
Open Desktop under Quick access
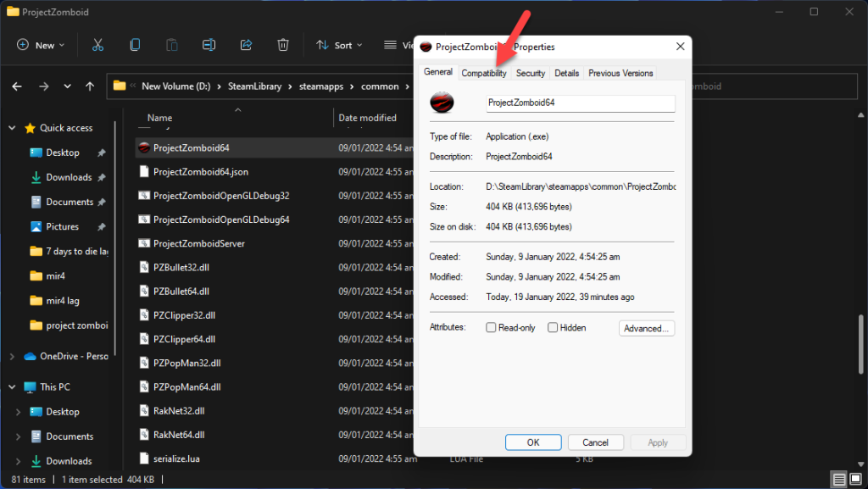(x=63, y=153)
